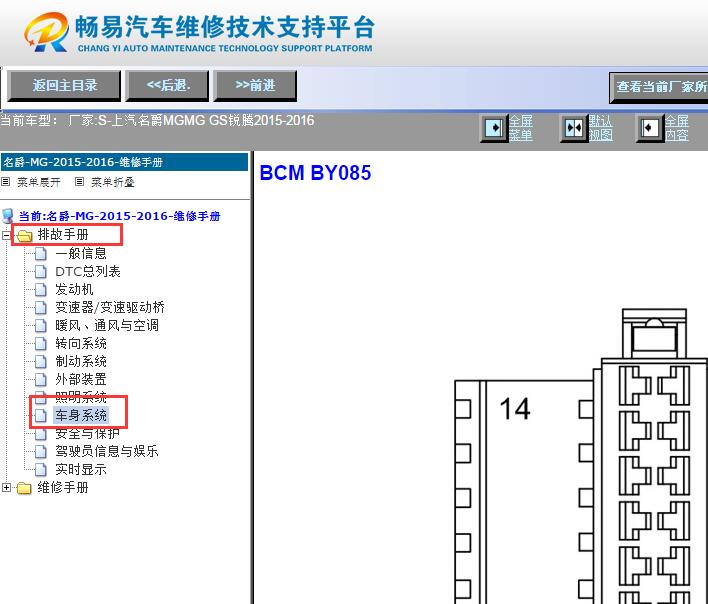This screenshot has height=604, width=708.
Task: Click the computer icon beside 当前:名爵-MG
Action: coord(8,216)
